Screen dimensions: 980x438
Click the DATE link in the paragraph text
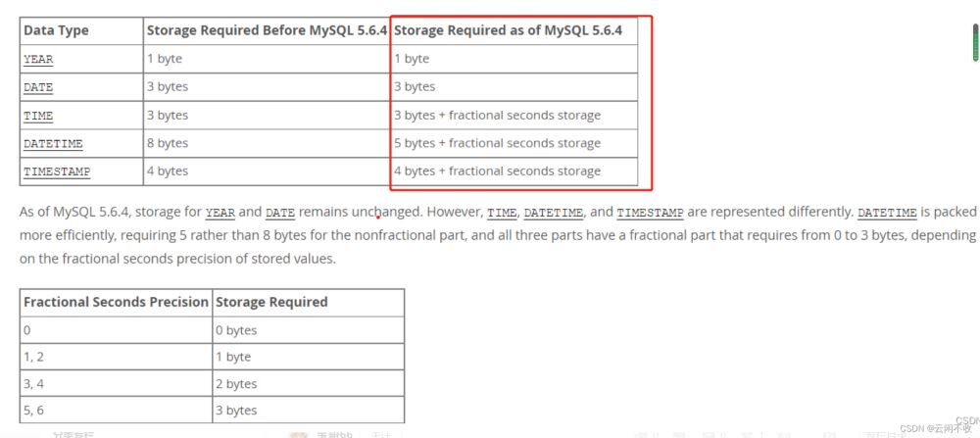tap(280, 212)
